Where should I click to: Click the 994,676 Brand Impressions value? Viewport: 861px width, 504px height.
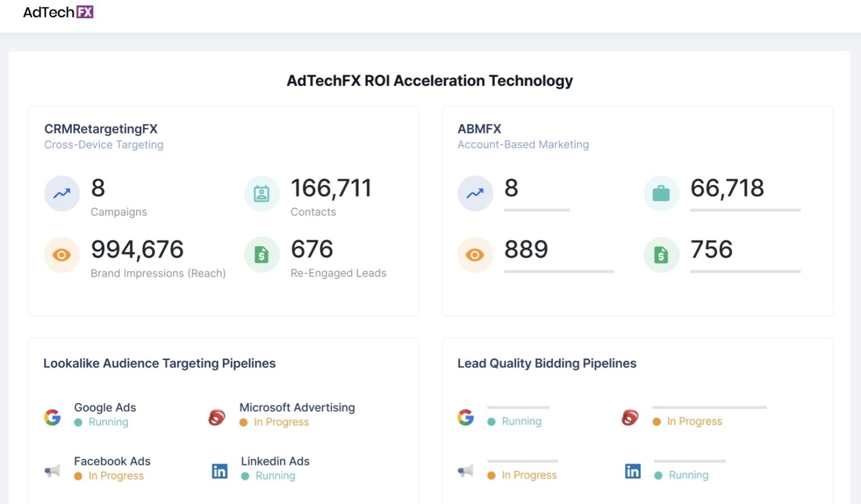137,250
